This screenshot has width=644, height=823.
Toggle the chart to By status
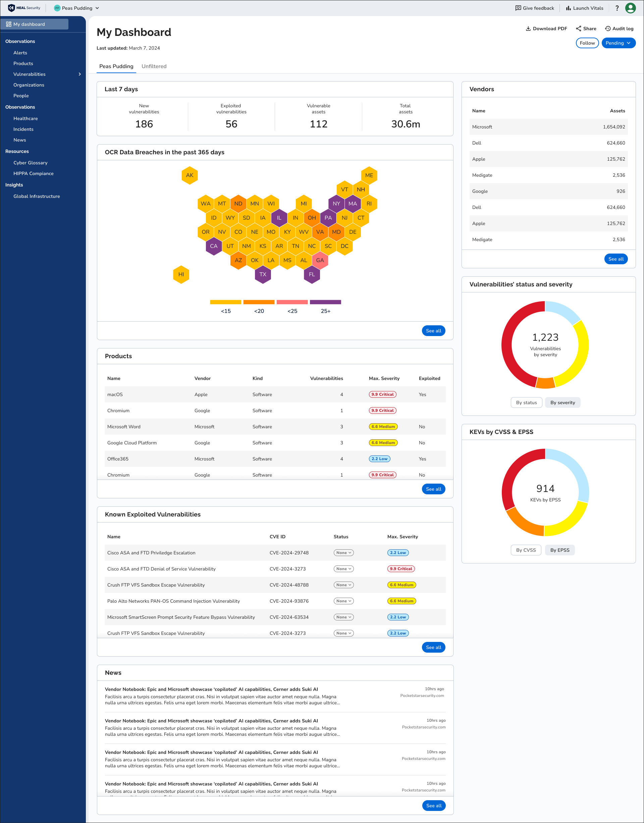(526, 403)
